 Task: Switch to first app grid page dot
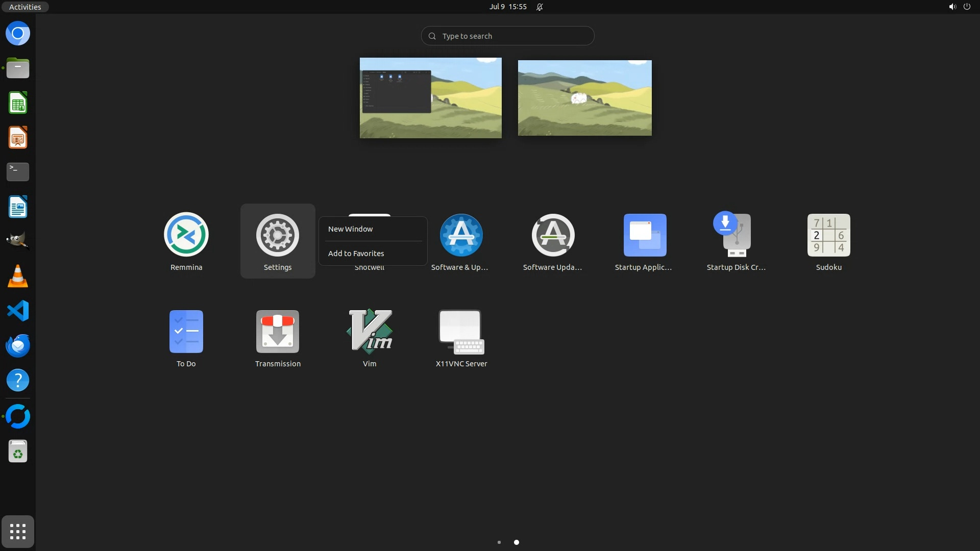coord(499,542)
